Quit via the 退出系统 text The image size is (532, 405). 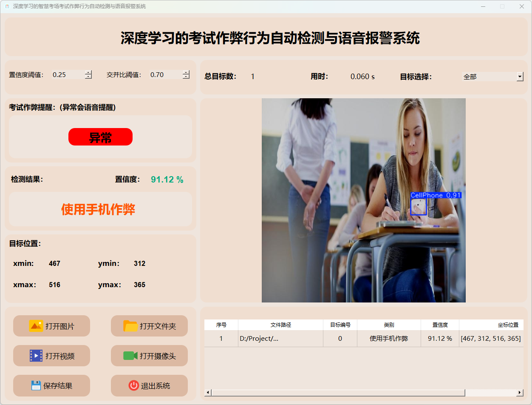[x=156, y=386]
